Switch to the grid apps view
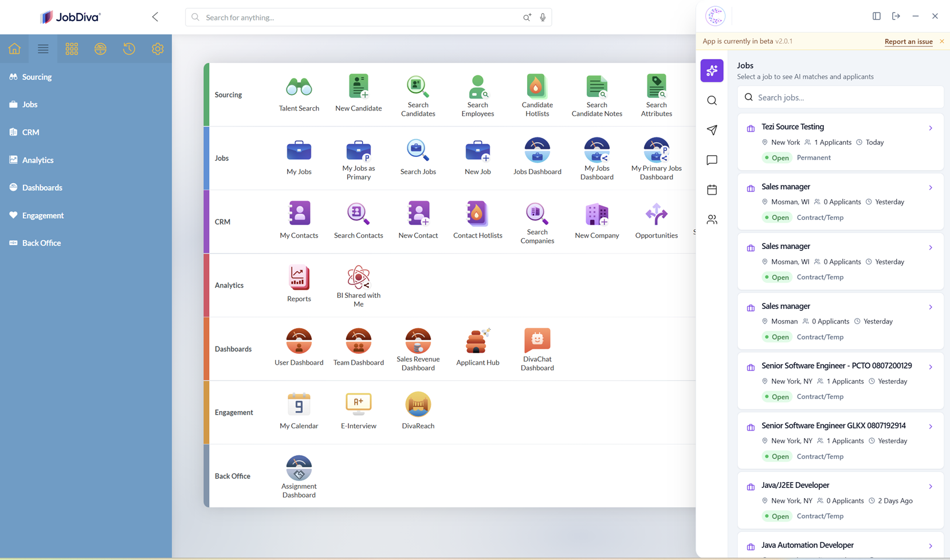Image resolution: width=950 pixels, height=560 pixels. [x=72, y=49]
